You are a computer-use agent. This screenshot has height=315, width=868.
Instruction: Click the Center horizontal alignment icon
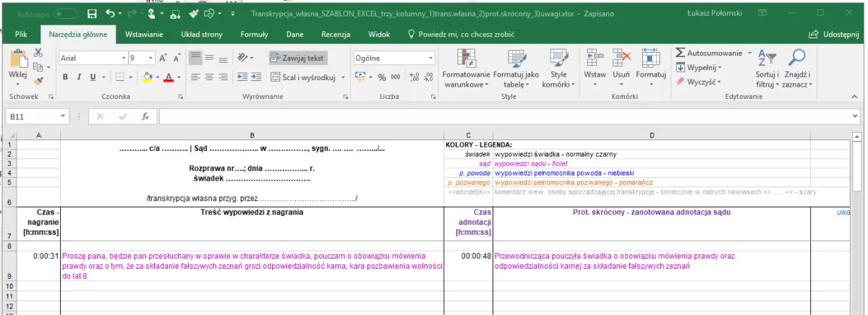point(210,77)
